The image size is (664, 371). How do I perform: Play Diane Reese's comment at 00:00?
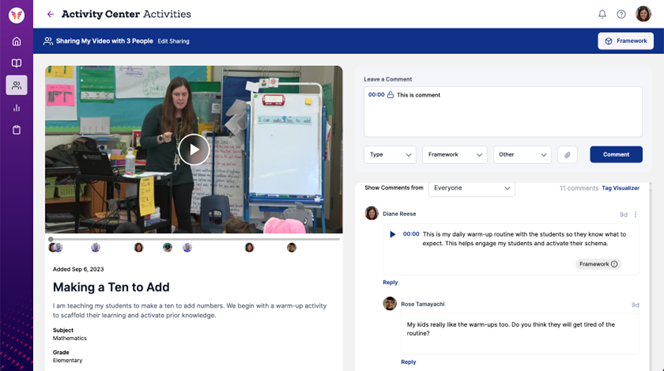[x=392, y=234]
